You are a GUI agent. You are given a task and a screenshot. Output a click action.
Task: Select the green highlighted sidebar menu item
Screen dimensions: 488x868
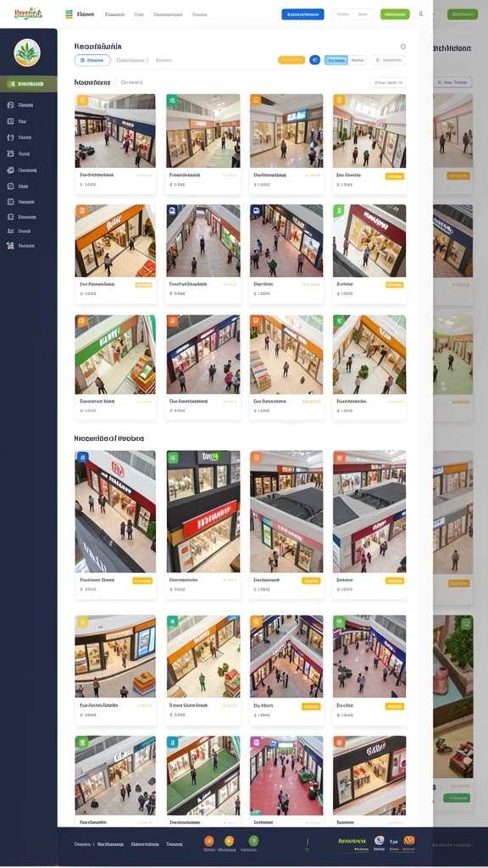tap(28, 84)
